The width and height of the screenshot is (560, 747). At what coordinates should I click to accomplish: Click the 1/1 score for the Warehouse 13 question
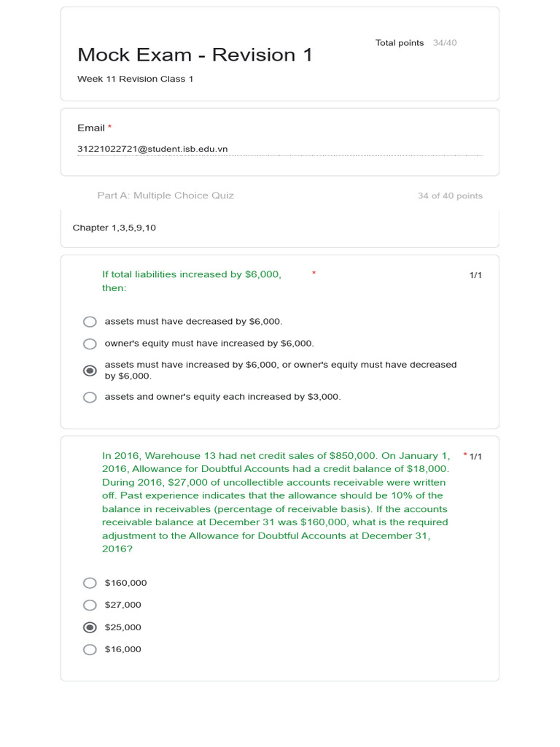coord(475,457)
